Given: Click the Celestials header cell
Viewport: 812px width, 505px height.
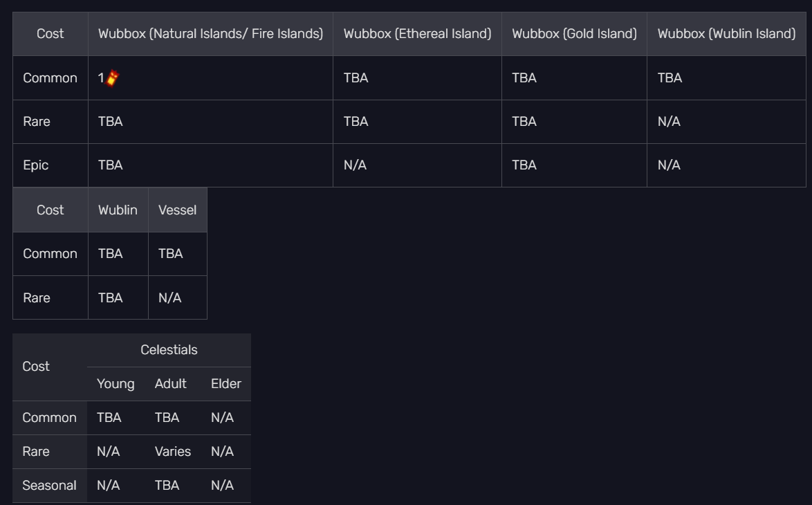Looking at the screenshot, I should point(169,350).
